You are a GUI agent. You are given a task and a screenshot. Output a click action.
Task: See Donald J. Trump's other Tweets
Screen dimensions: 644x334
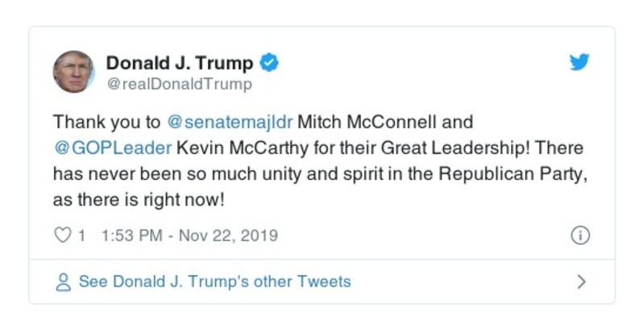(214, 282)
